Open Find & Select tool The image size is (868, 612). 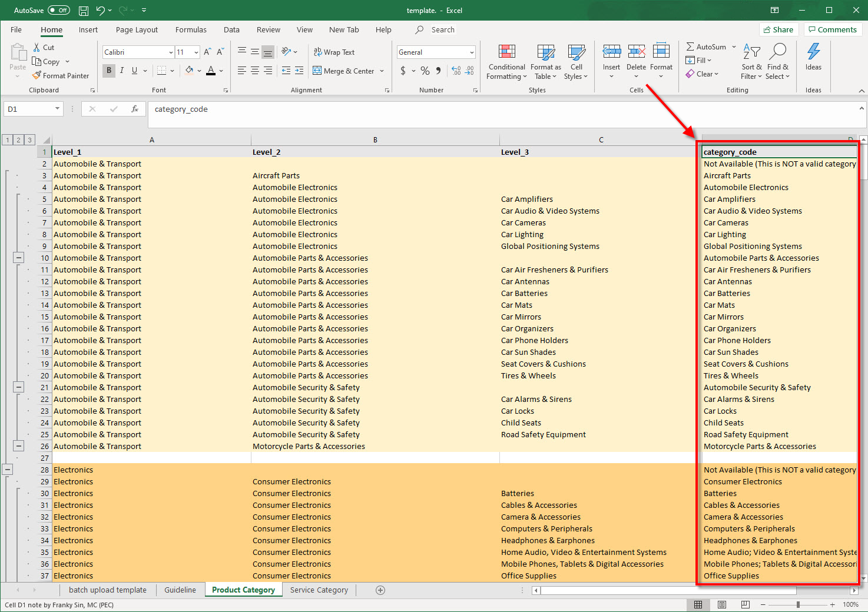pos(778,52)
